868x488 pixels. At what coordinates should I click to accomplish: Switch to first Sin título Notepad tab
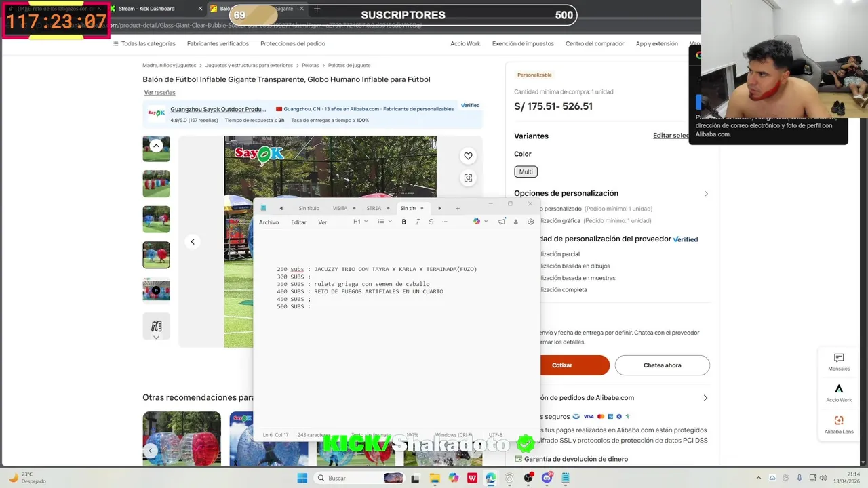point(309,208)
